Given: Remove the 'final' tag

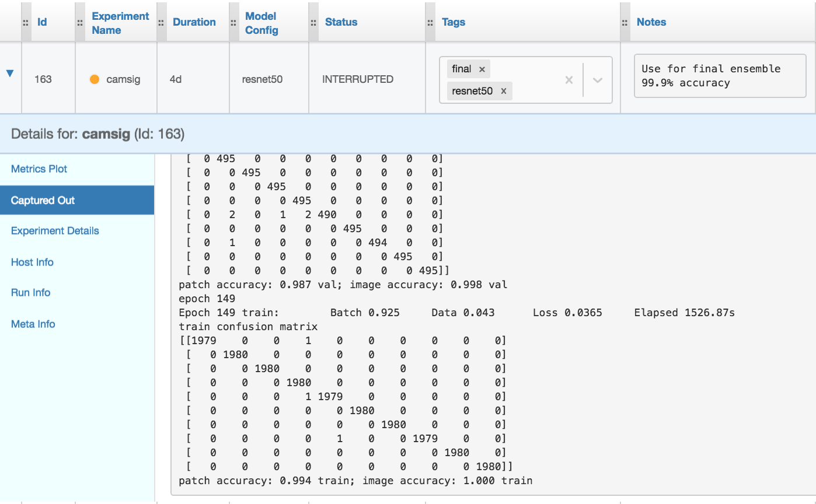Looking at the screenshot, I should (482, 69).
